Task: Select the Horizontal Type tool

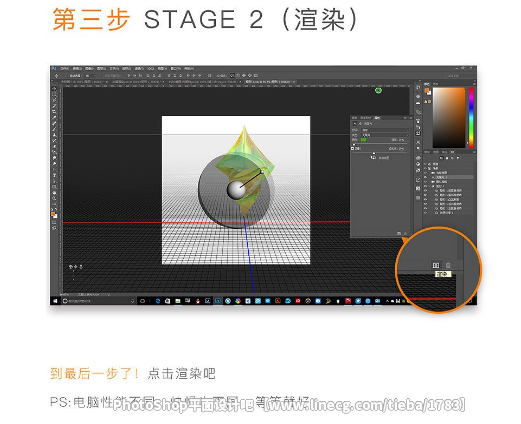Action: [55, 175]
